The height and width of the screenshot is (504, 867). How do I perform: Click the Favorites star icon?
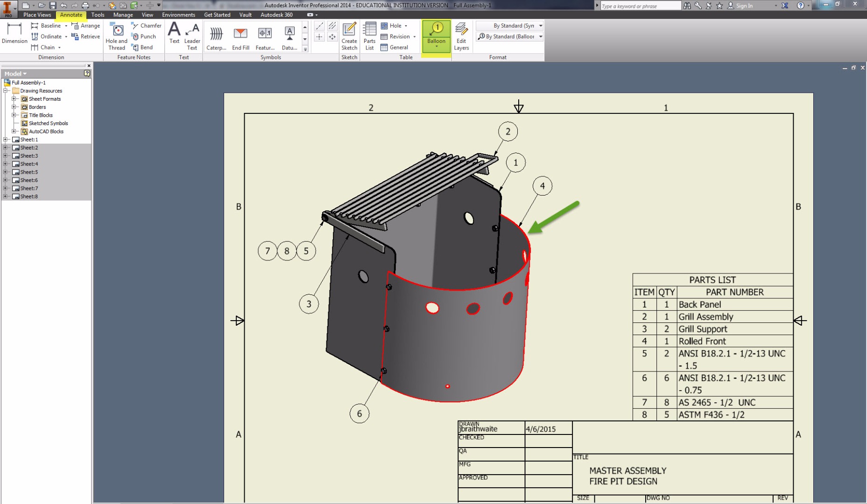click(719, 6)
